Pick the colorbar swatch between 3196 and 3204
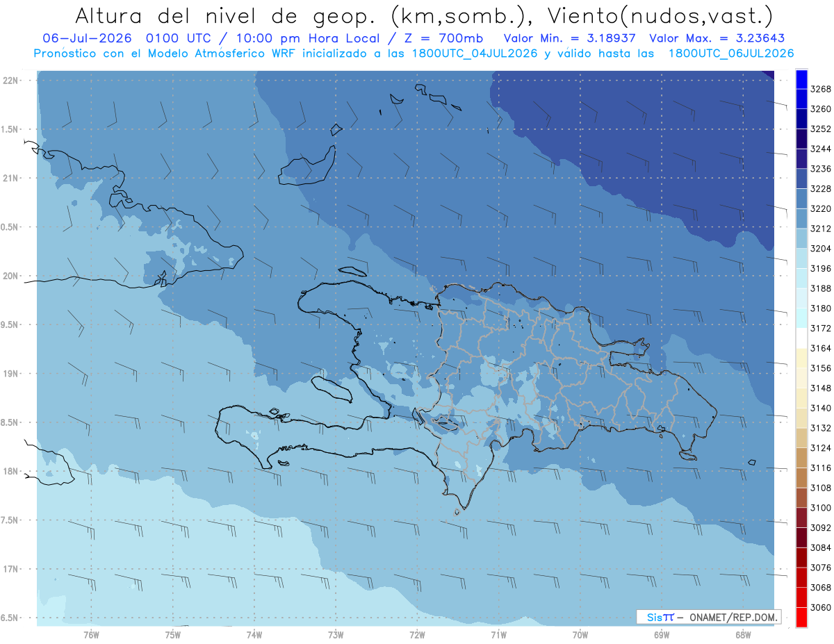 pyautogui.click(x=801, y=258)
